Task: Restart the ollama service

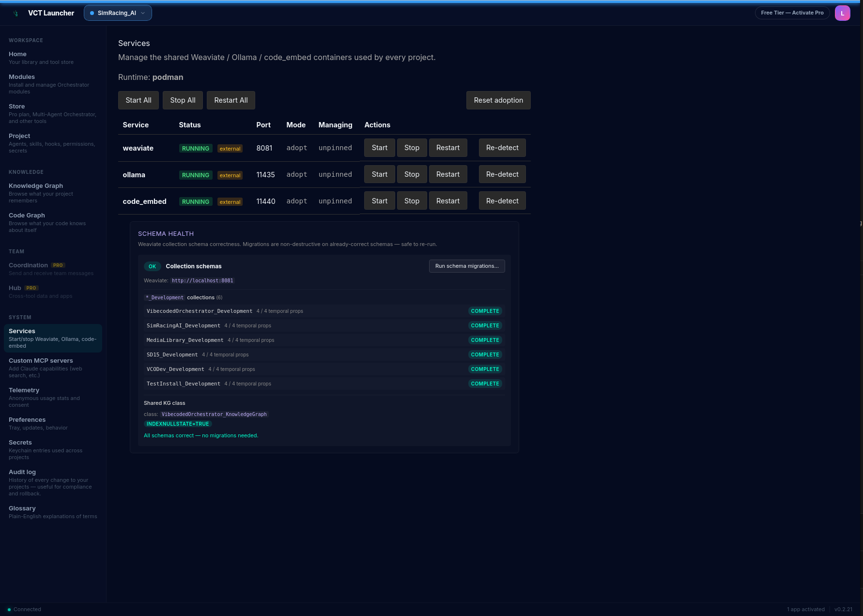Action: click(448, 174)
